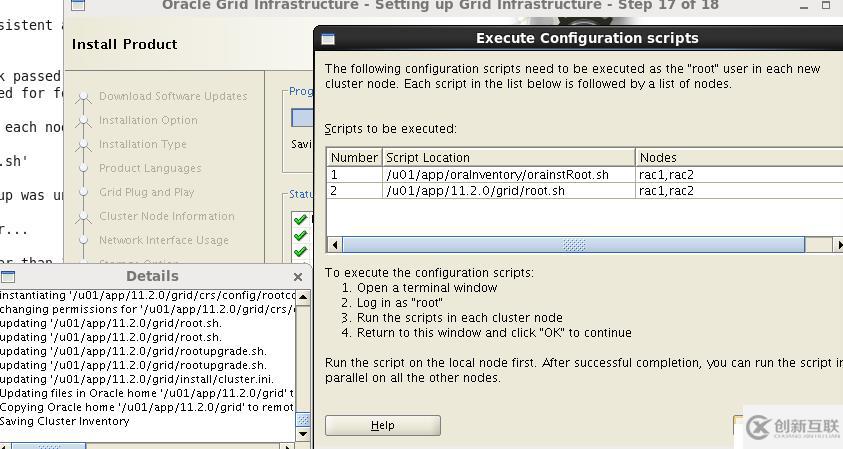Click the Download Software Updates step
Viewport: 843px width, 449px height.
173,96
